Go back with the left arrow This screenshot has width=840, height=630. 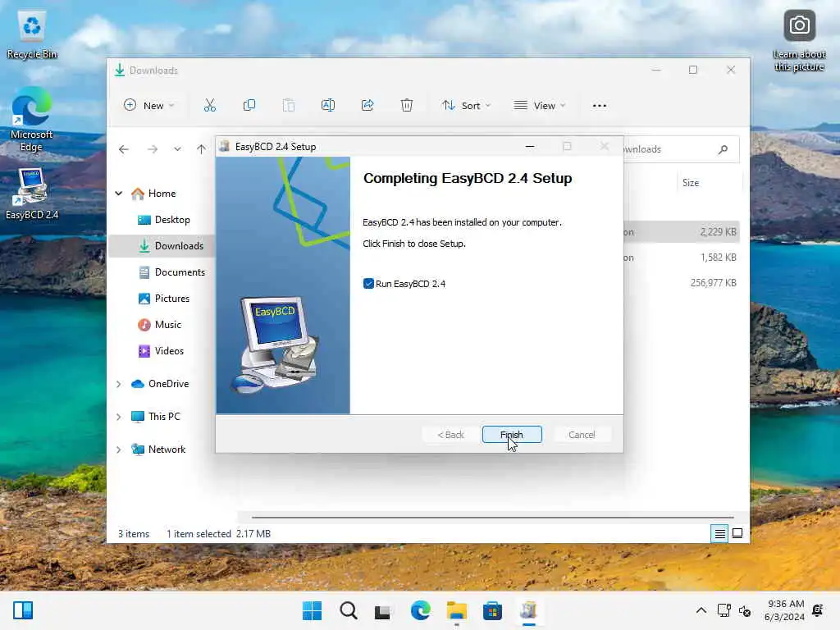coord(124,149)
